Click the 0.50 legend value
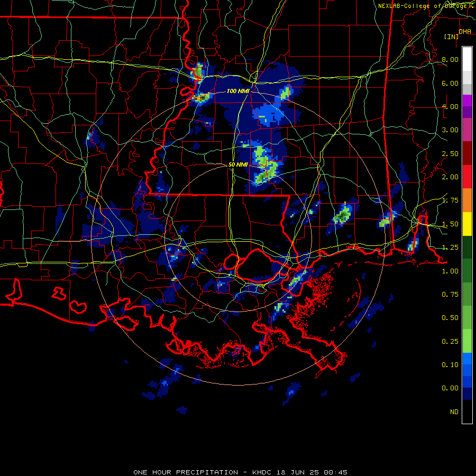This screenshot has height=476, width=476. [450, 318]
